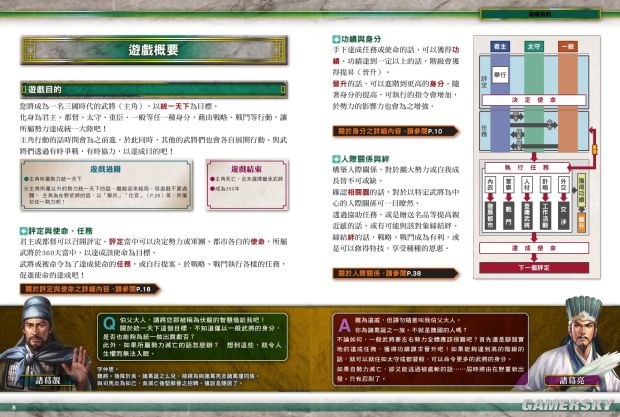The width and height of the screenshot is (620, 417).
Task: Click the 諸葛亮 name label
Action: pos(572,381)
